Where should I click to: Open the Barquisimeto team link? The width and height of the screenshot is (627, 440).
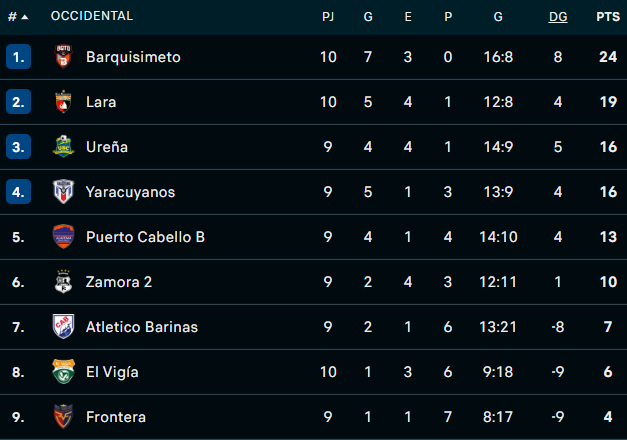coord(133,57)
